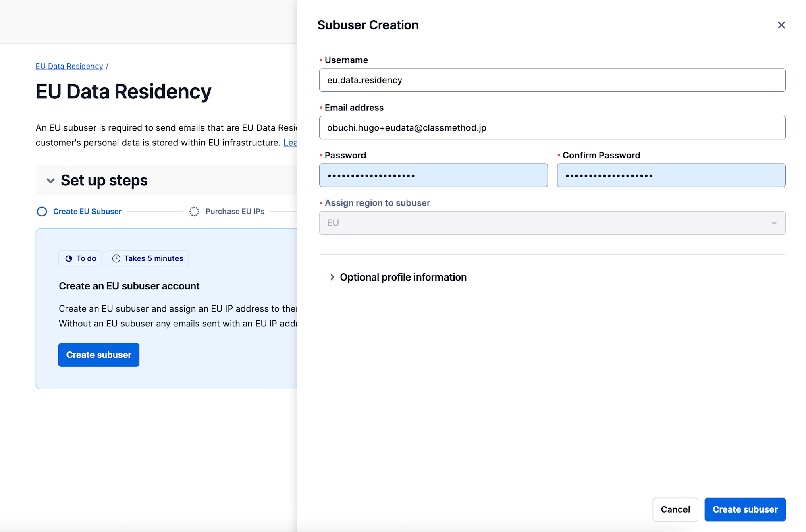Select the Purchase EU IPs step tab
The image size is (806, 532).
tap(235, 212)
